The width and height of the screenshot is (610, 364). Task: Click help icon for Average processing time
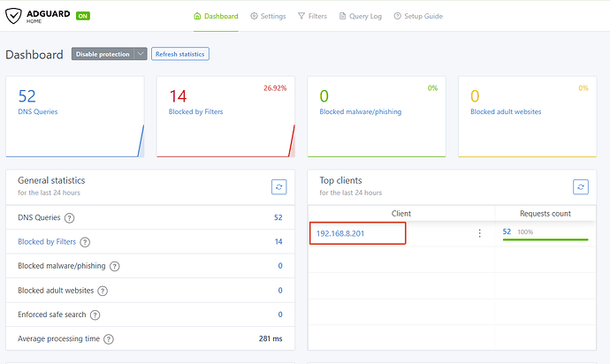click(109, 339)
